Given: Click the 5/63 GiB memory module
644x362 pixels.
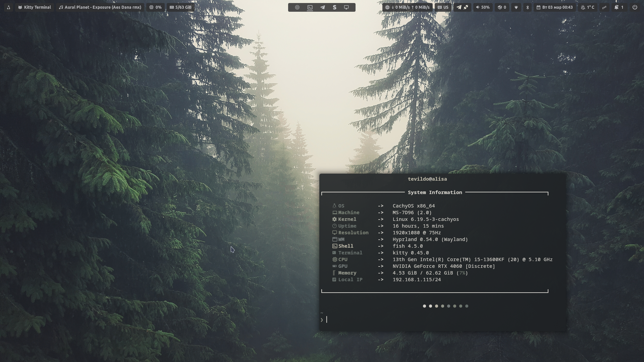Looking at the screenshot, I should point(180,7).
